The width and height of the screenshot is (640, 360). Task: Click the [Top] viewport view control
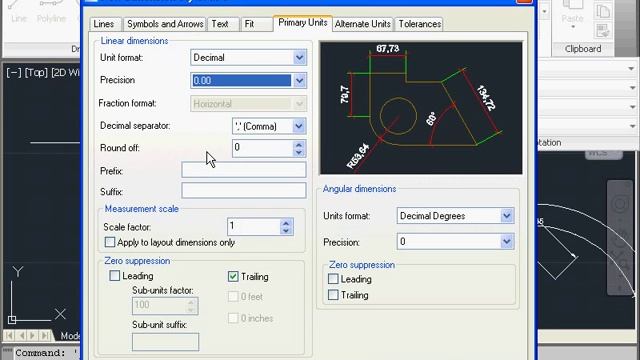(x=36, y=73)
